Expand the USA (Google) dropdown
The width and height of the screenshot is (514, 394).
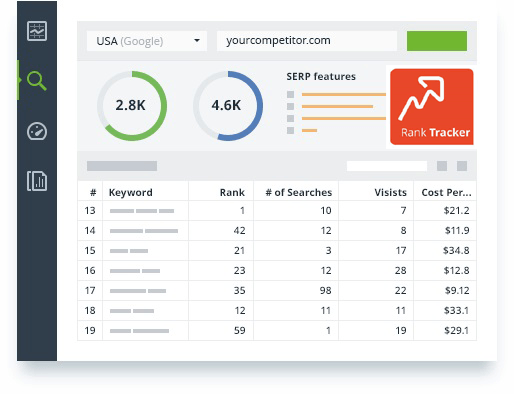147,41
